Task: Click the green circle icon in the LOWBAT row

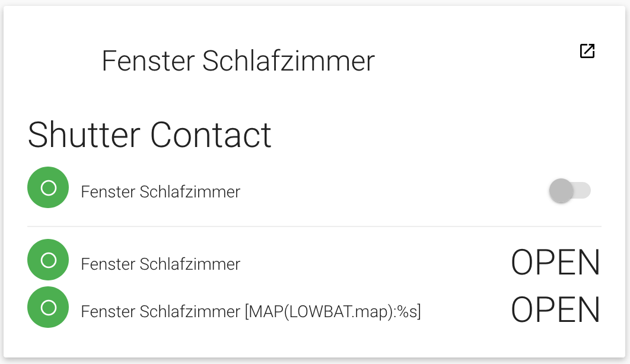Action: (x=48, y=307)
